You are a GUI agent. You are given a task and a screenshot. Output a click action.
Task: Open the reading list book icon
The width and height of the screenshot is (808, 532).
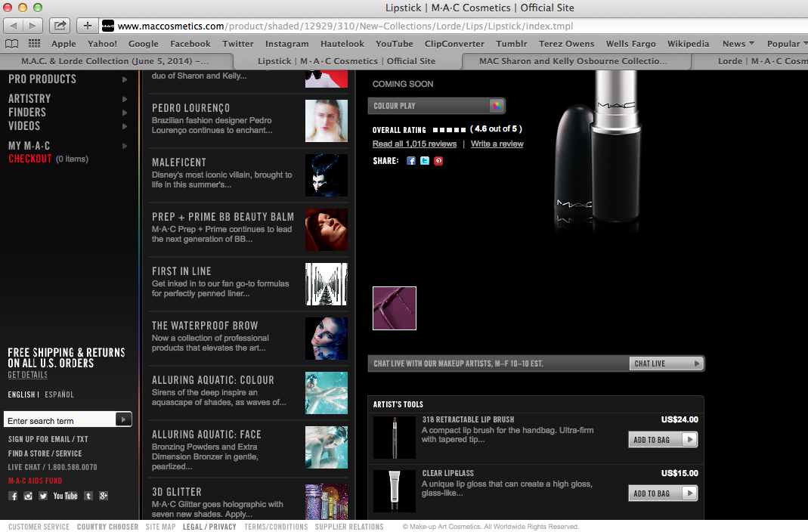tap(11, 44)
